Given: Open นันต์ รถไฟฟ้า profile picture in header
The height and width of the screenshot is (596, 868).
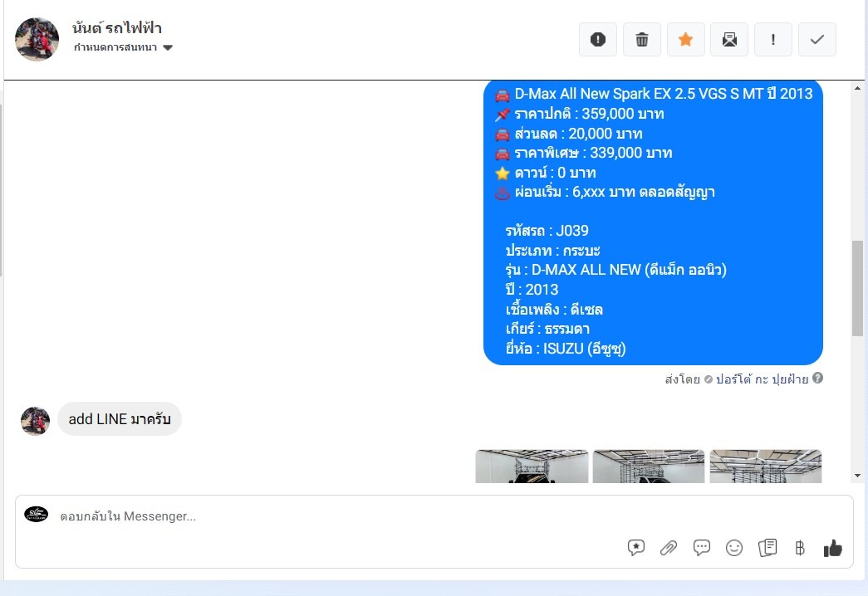Looking at the screenshot, I should click(37, 39).
